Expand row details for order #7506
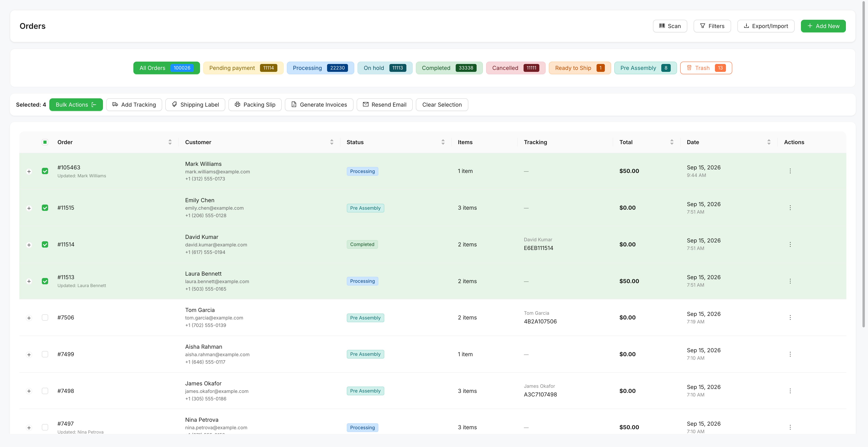Viewport: 868px width, 447px height. pos(29,318)
